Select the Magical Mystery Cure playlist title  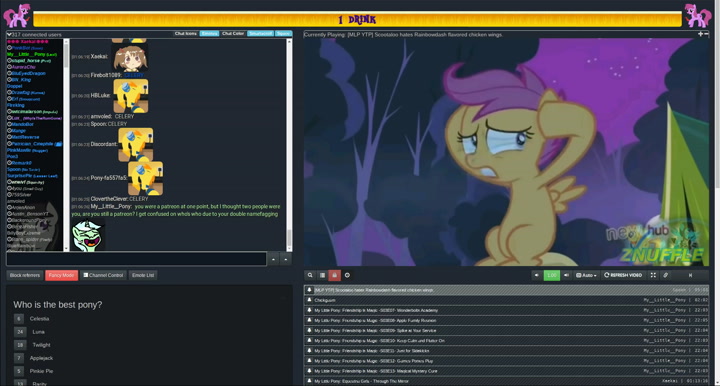click(x=376, y=371)
